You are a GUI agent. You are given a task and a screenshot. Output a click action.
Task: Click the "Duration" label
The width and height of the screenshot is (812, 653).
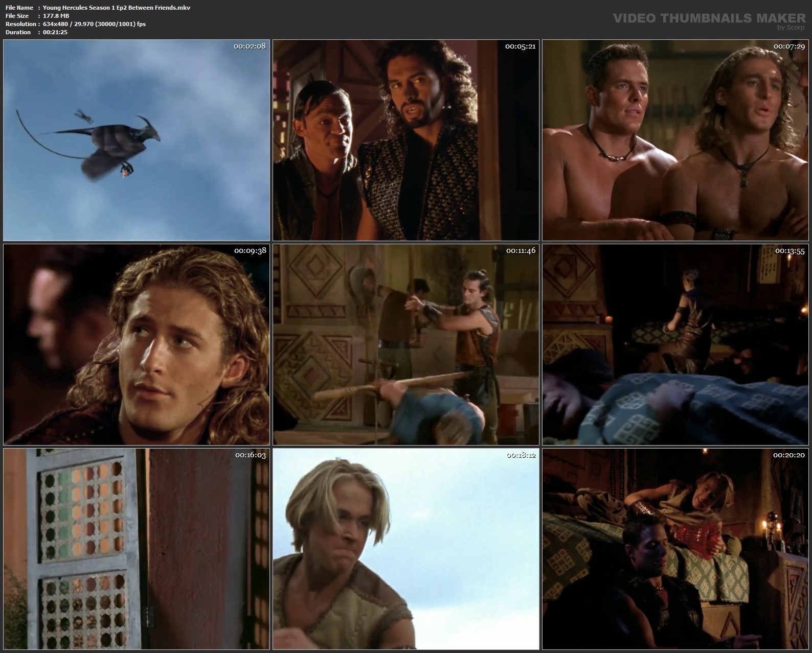point(18,32)
